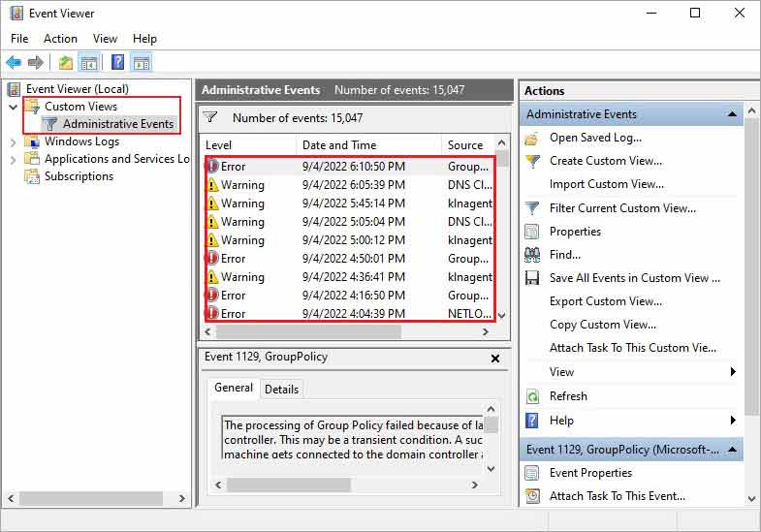
Task: Collapse the Administrative Events actions section
Action: (x=732, y=114)
